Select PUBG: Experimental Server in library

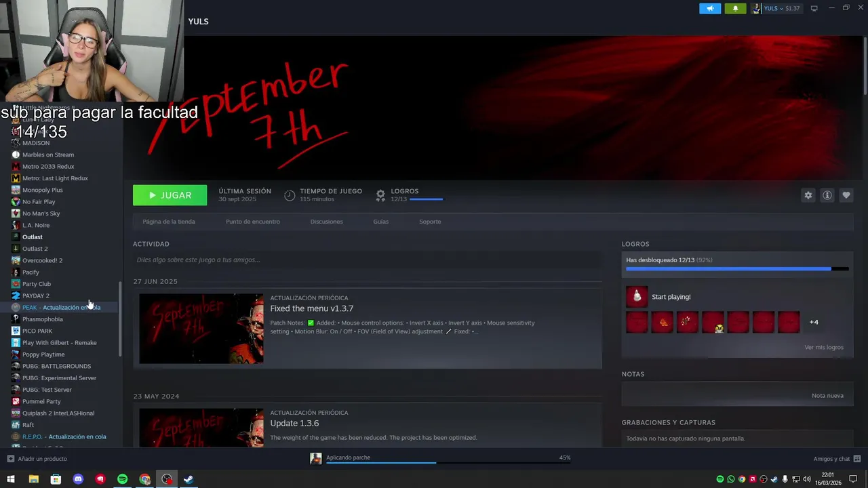(59, 378)
